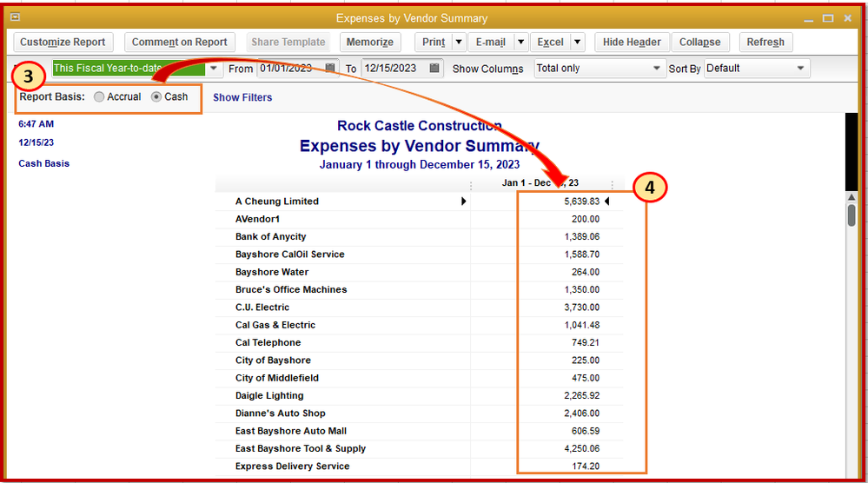Select Bayshore Water vendor name

tap(272, 272)
